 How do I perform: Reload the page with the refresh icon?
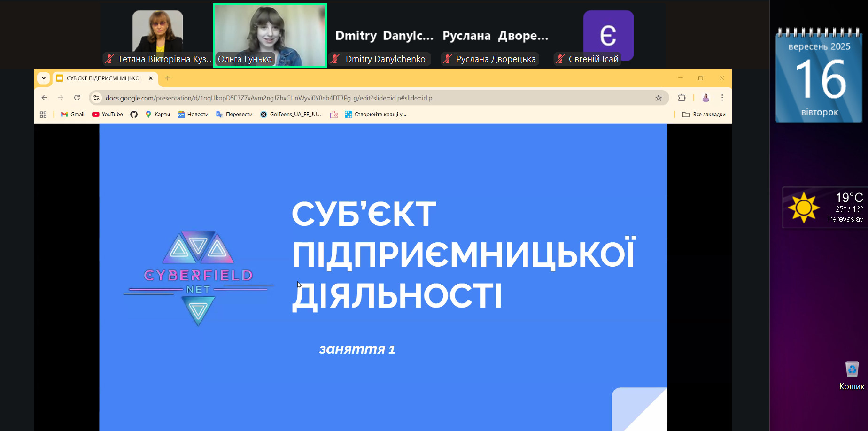(x=77, y=98)
